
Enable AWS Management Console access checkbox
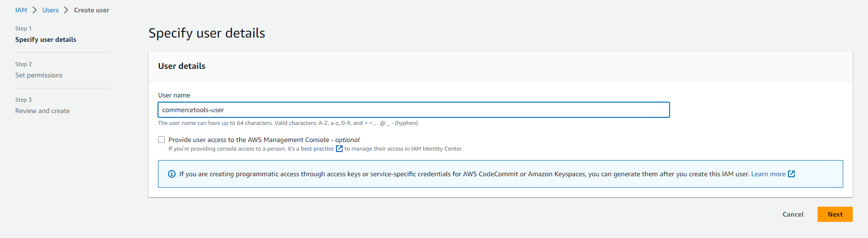click(x=161, y=140)
